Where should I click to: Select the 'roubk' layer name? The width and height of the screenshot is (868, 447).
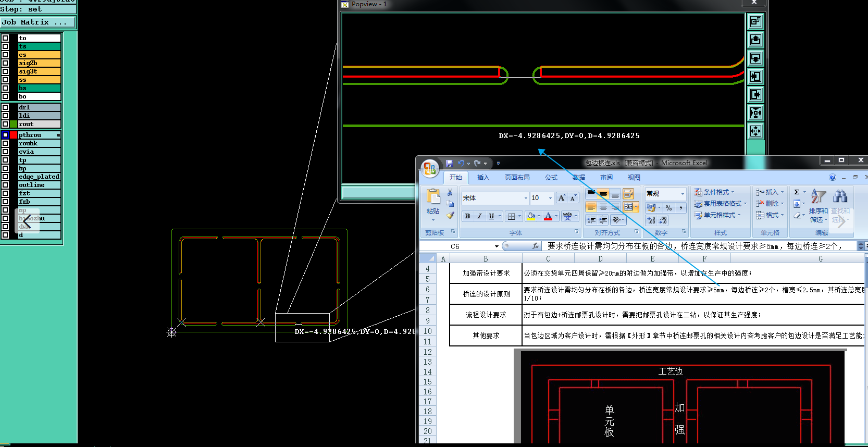tap(40, 143)
